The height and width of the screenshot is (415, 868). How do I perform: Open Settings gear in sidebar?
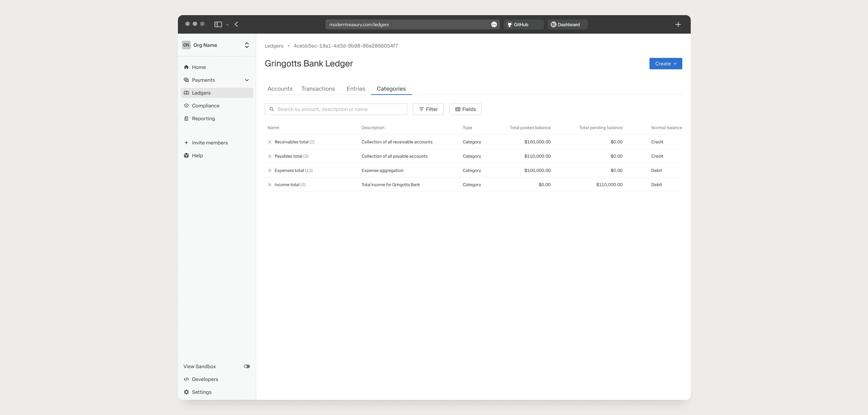point(186,392)
